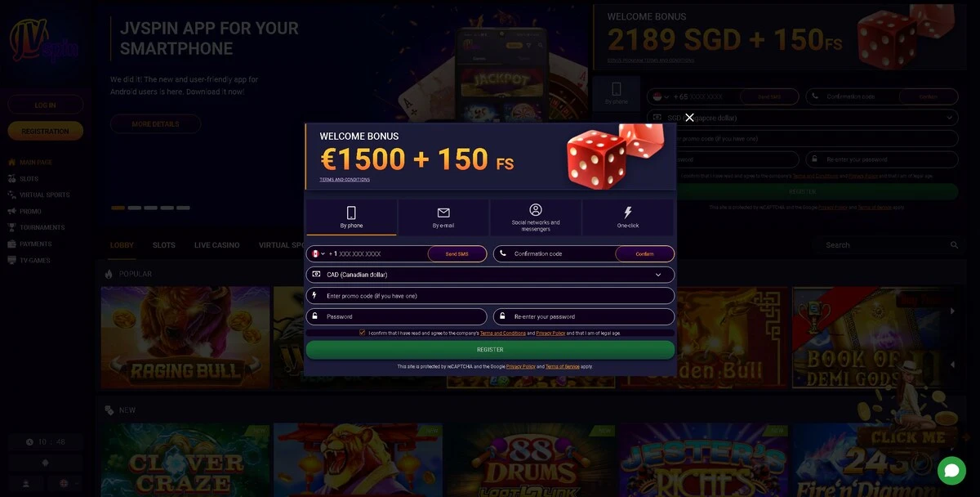Open the live chat bubble icon

pyautogui.click(x=951, y=470)
